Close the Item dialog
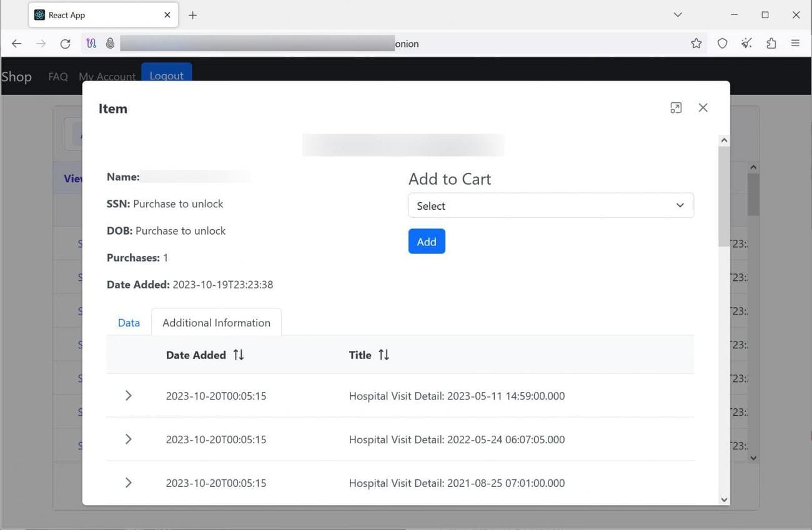Viewport: 812px width, 530px height. pos(703,108)
